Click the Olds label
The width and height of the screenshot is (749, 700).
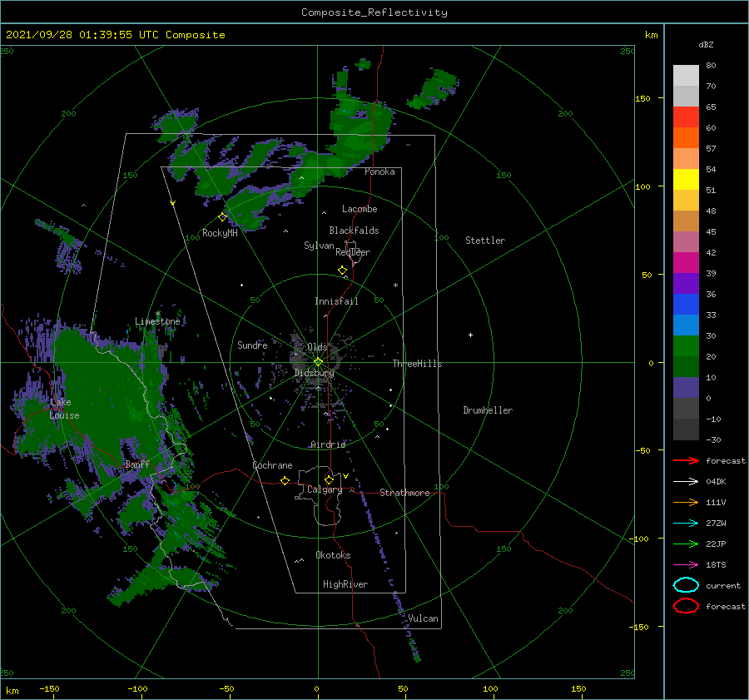click(x=317, y=347)
